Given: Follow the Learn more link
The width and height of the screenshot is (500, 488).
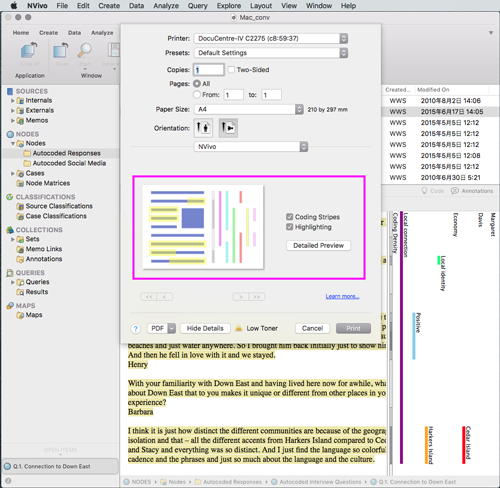Looking at the screenshot, I should point(342,296).
